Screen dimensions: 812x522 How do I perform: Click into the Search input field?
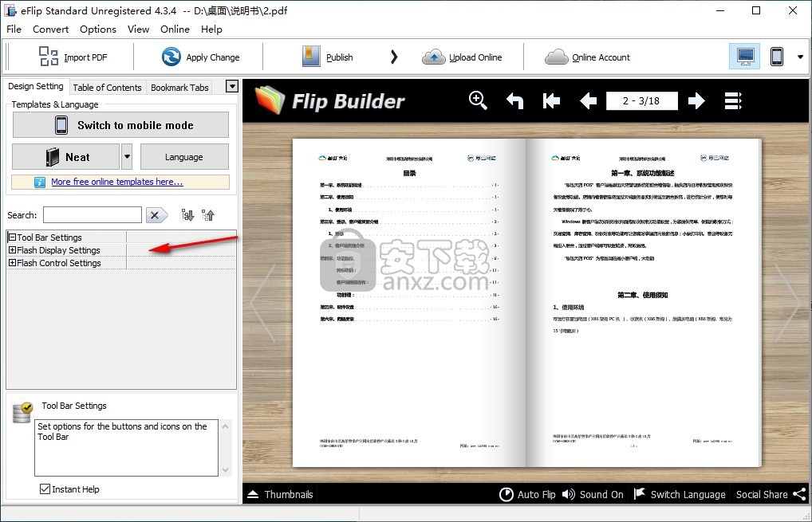[93, 214]
